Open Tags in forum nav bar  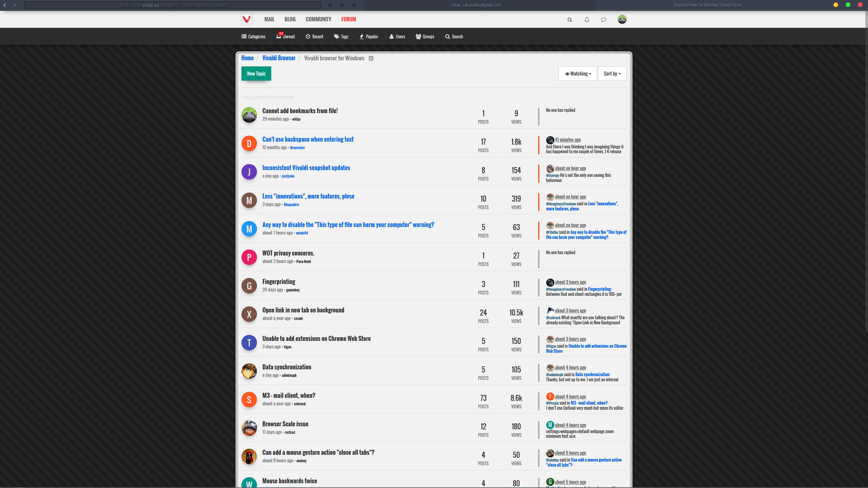click(341, 37)
